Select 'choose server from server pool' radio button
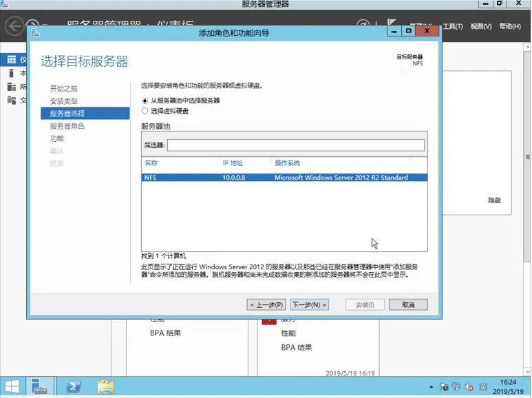Screen dimensions: 532x398 [145, 101]
